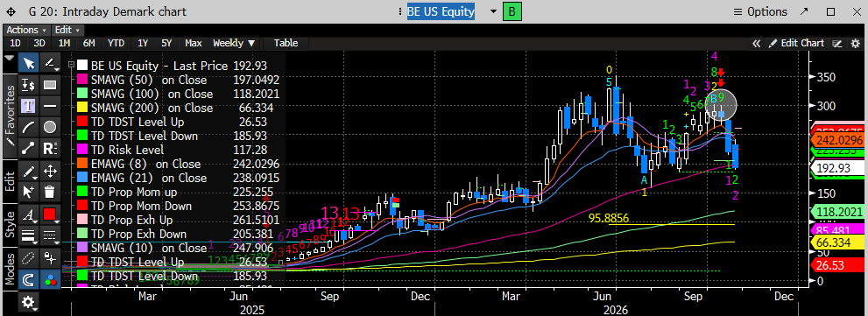The width and height of the screenshot is (868, 316).
Task: Switch to the 5Y range
Action: pos(166,43)
